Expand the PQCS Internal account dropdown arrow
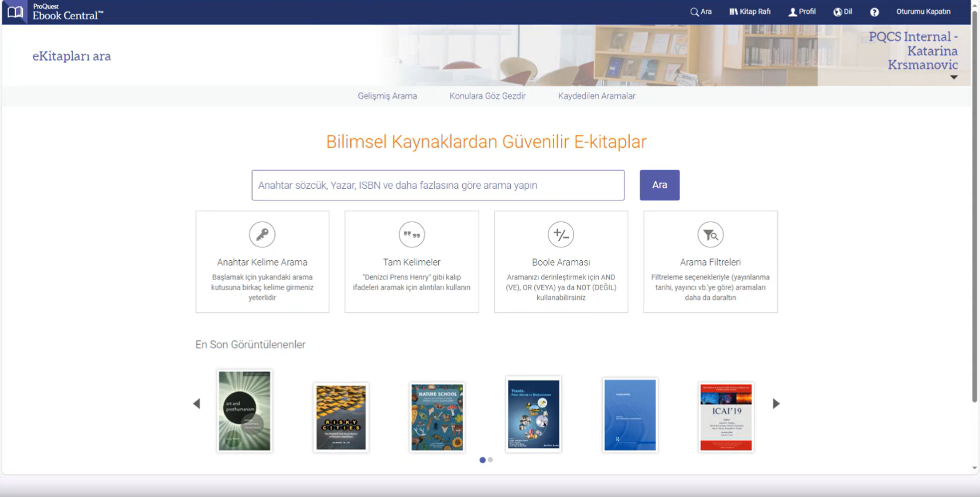The width and height of the screenshot is (980, 497). coord(954,77)
